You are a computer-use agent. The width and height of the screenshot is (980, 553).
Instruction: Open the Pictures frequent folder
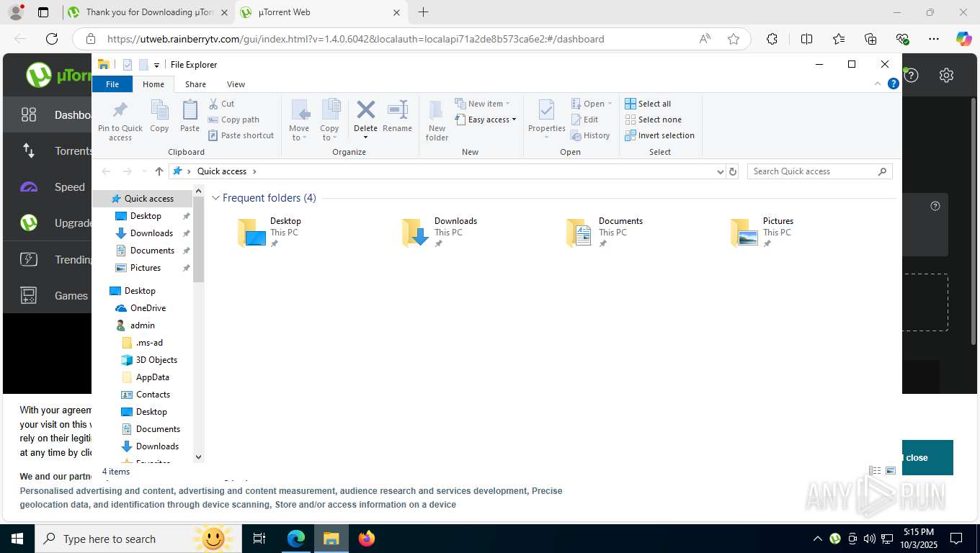click(762, 232)
